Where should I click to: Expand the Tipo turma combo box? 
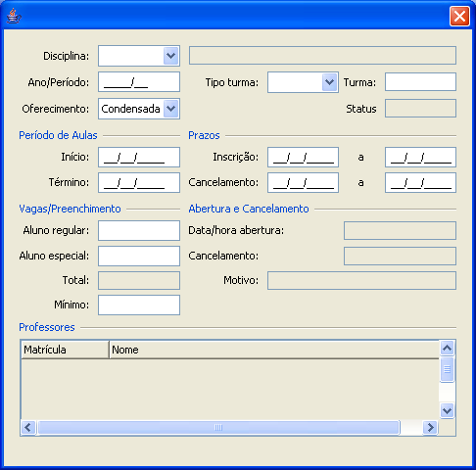[x=329, y=82]
